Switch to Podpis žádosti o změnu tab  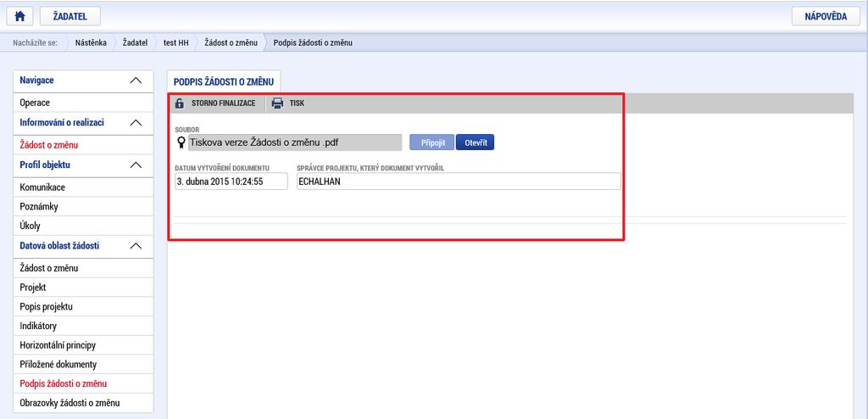(224, 81)
